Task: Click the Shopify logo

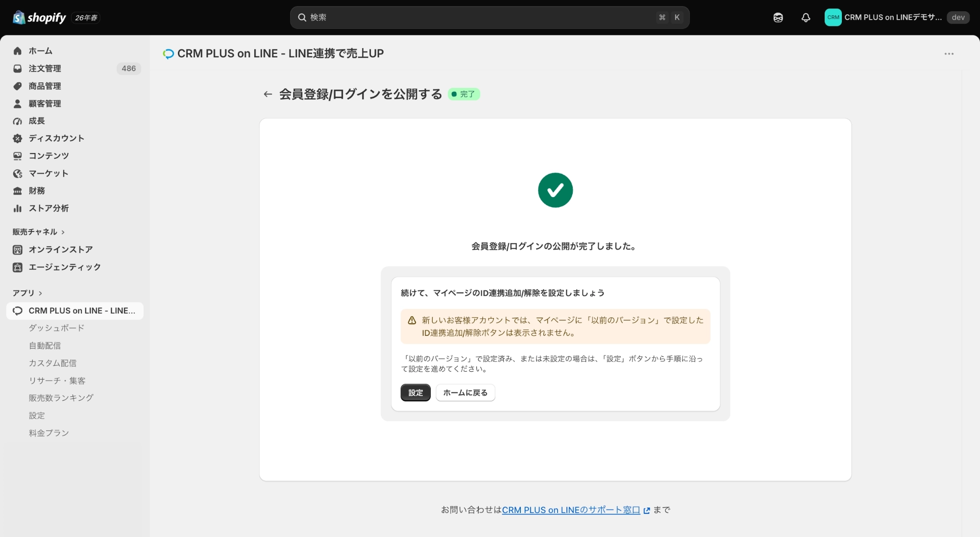Action: click(x=39, y=18)
